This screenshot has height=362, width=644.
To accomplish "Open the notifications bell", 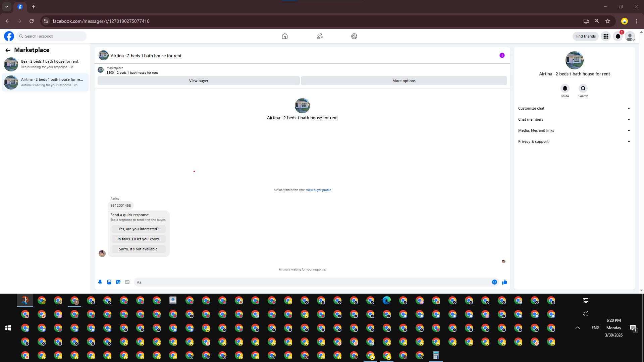I will [x=618, y=36].
